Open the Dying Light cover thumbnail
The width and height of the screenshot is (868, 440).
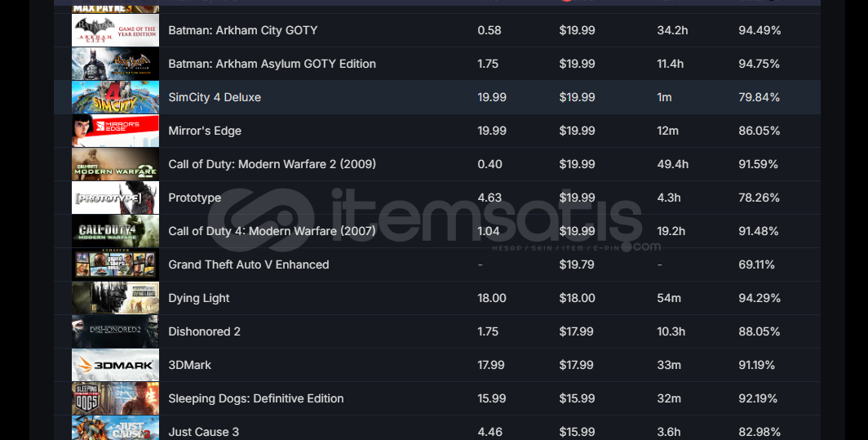(x=115, y=298)
